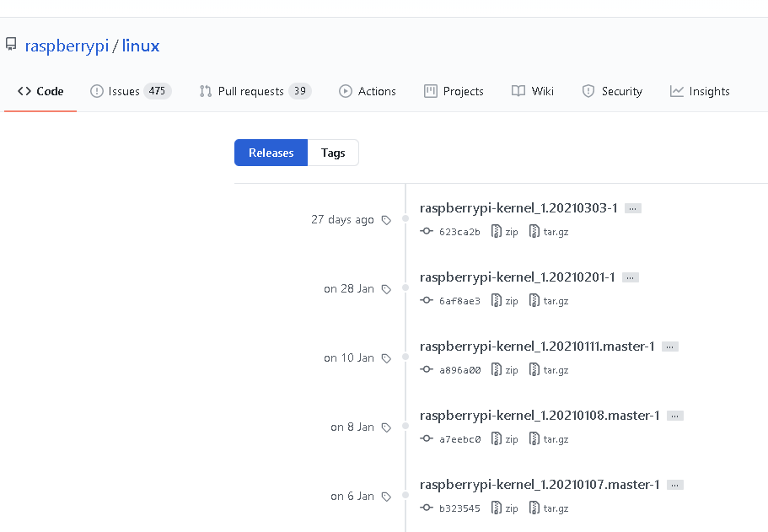
Task: Click the repository icon beside raspberrypi
Action: (x=11, y=45)
